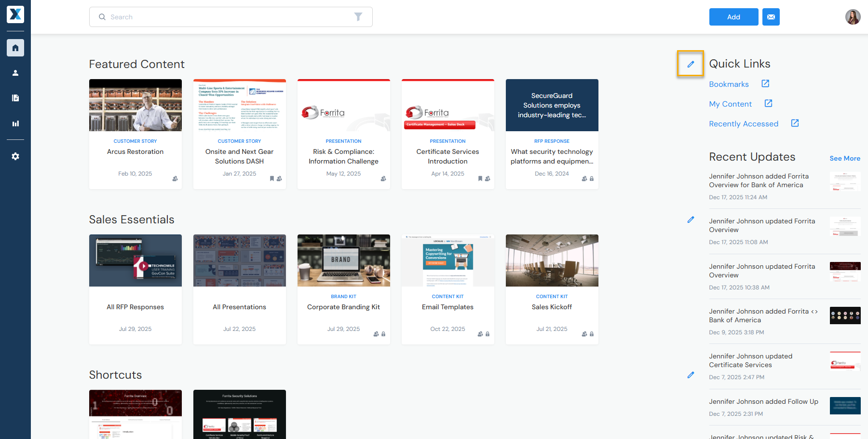Open the Risk & Compliance presentation thumbnail

pos(344,105)
